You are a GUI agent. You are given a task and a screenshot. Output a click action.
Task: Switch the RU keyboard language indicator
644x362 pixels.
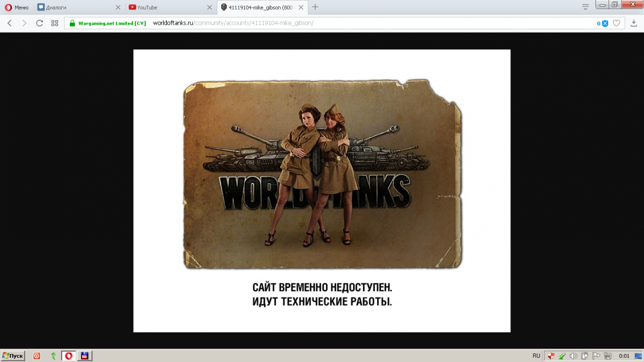[x=536, y=356]
